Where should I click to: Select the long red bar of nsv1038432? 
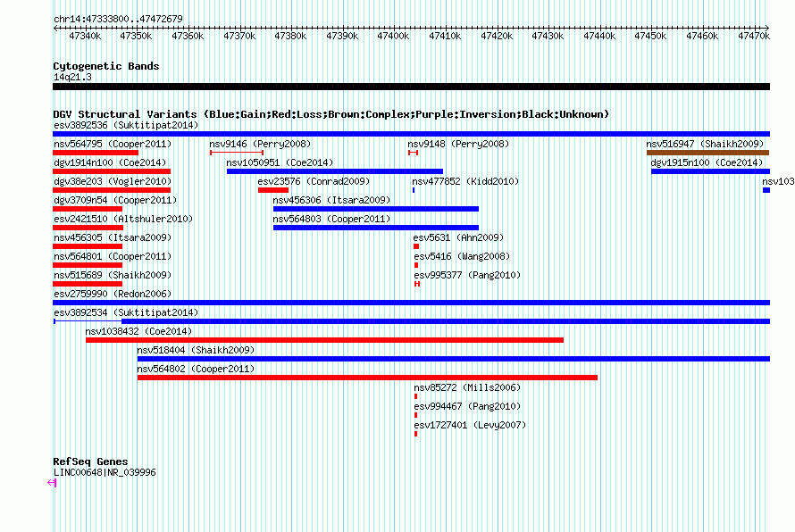[x=324, y=340]
